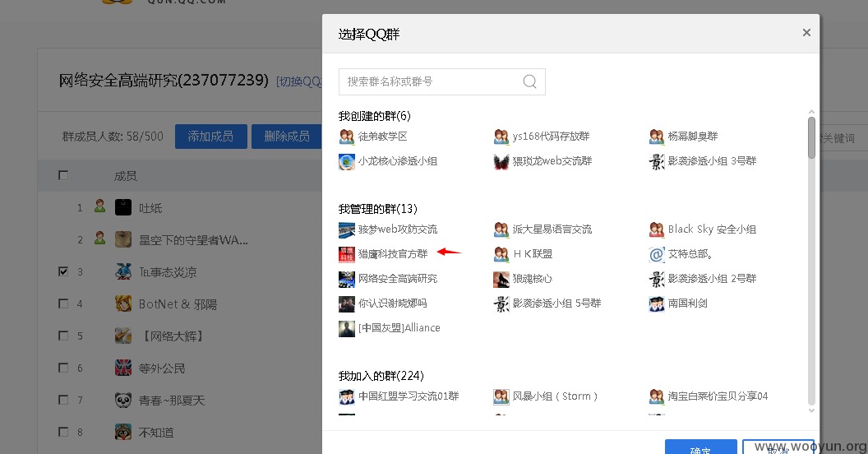The height and width of the screenshot is (454, 868).
Task: Click the 我管理的群(13) heading
Action: 378,209
